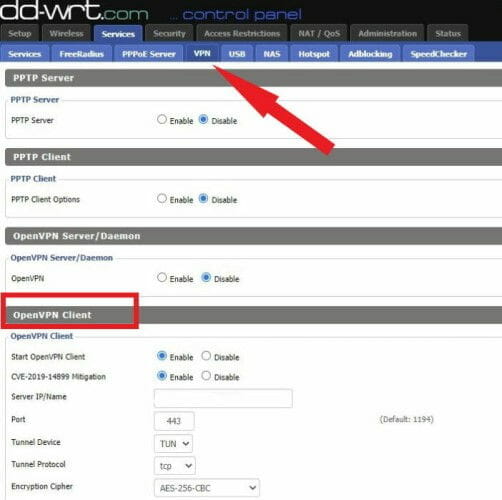Click the Server IP/Name field
The image size is (502, 500).
point(223,398)
